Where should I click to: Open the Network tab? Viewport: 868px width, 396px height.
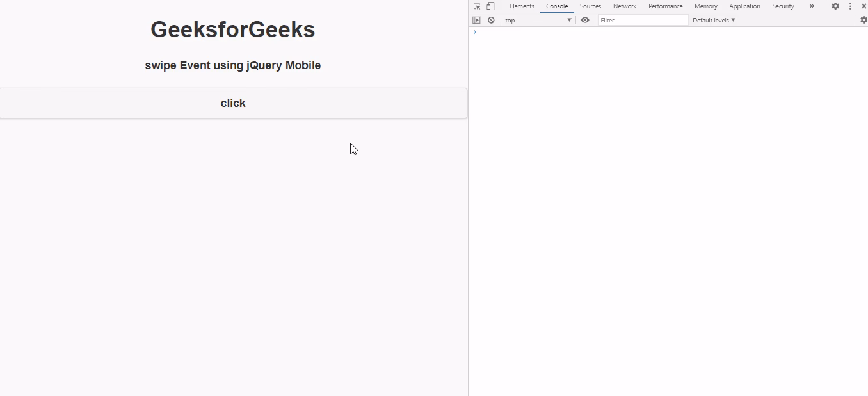pyautogui.click(x=624, y=6)
